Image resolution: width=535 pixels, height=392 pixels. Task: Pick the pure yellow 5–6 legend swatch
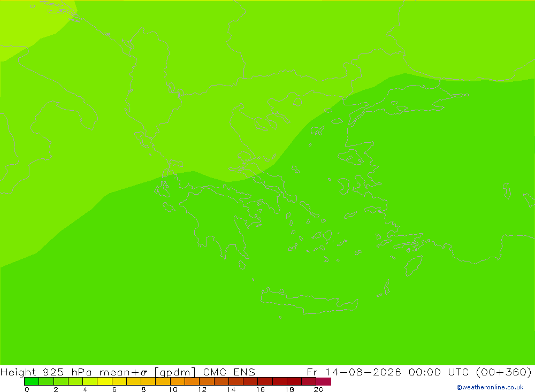104,381
